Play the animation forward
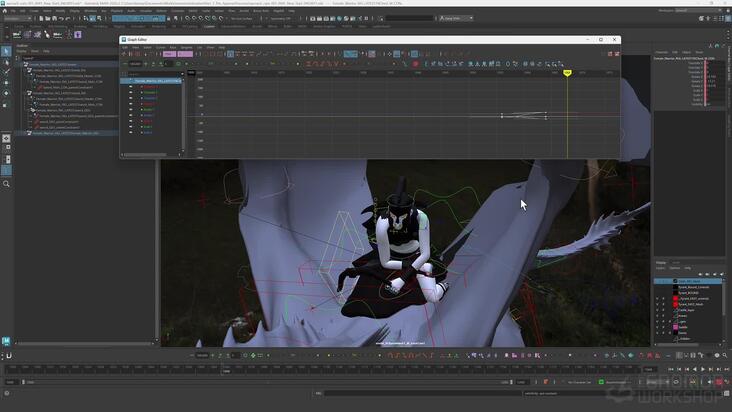Screen dimensions: 732x412 [703, 369]
